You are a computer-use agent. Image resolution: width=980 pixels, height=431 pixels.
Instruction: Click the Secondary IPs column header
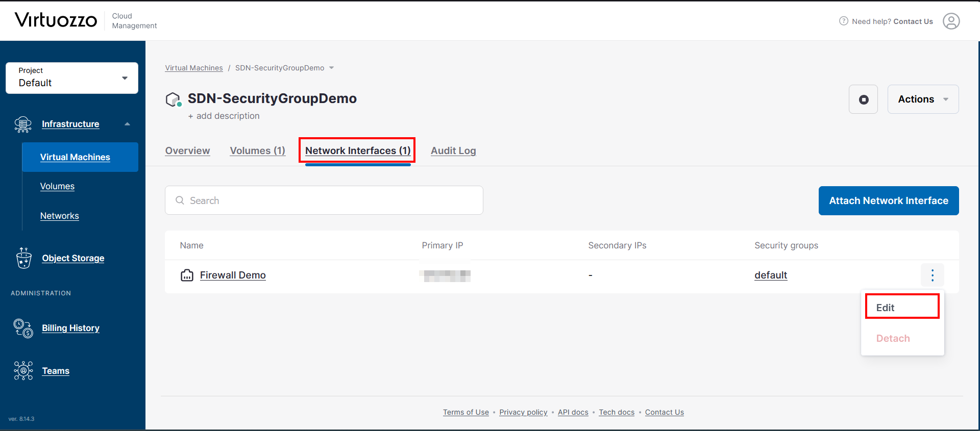617,245
